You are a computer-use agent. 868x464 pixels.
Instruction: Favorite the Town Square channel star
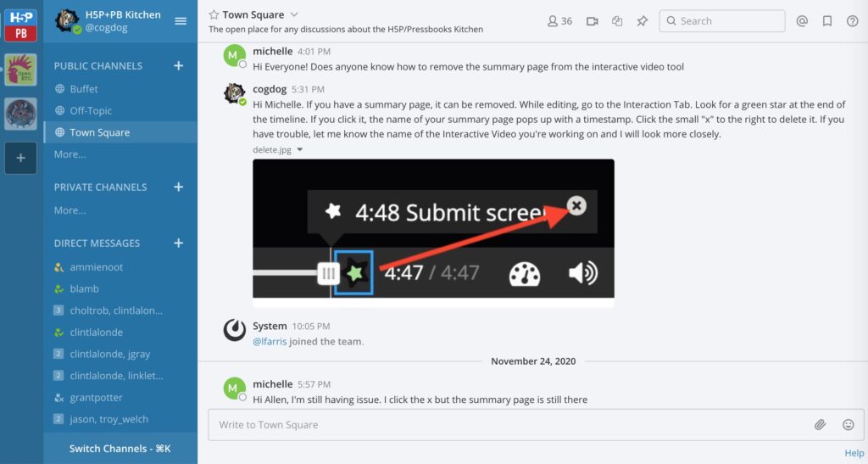(x=214, y=15)
